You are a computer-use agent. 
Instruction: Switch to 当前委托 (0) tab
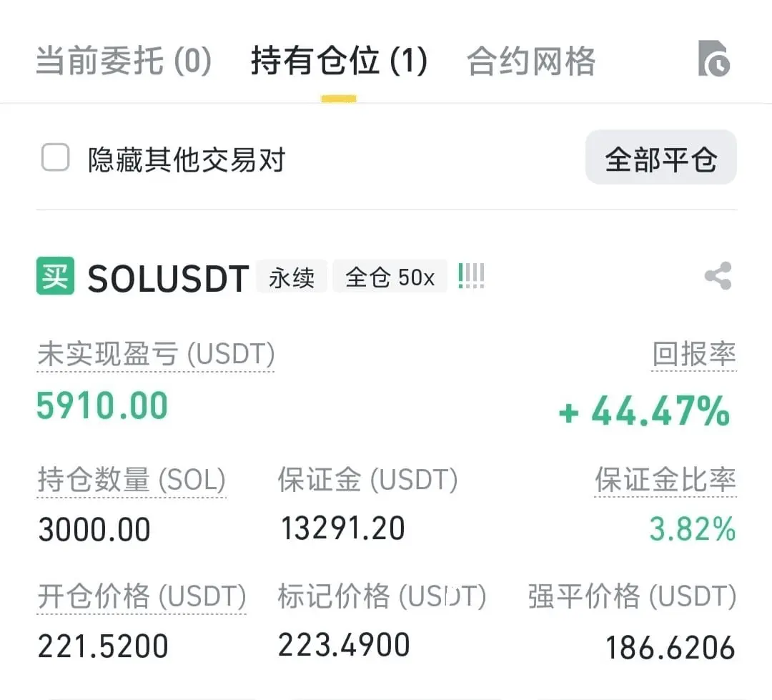124,61
